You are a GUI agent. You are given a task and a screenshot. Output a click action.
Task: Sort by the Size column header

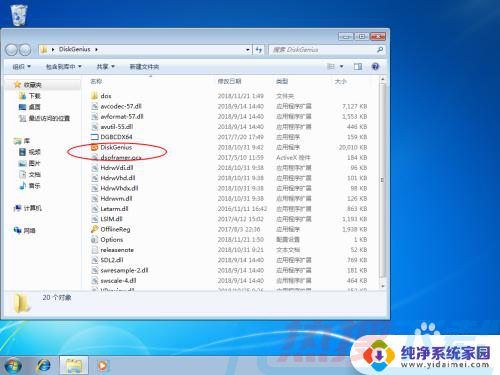(341, 81)
